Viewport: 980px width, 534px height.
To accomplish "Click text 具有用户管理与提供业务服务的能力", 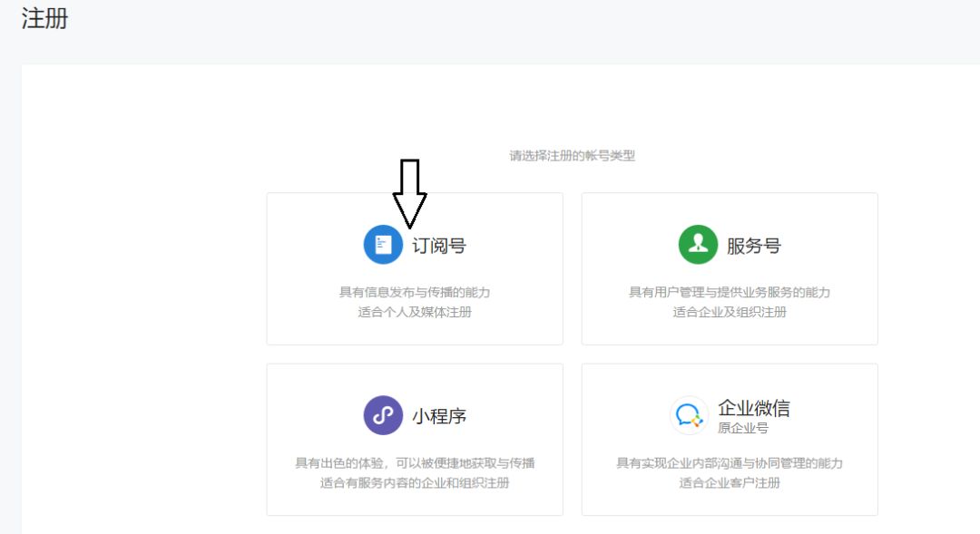I will click(730, 292).
